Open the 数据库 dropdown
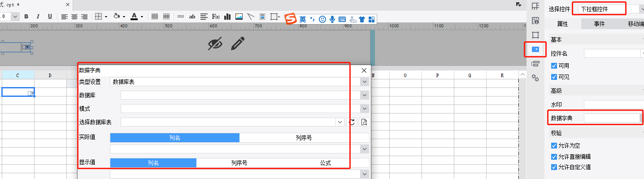 pos(245,95)
